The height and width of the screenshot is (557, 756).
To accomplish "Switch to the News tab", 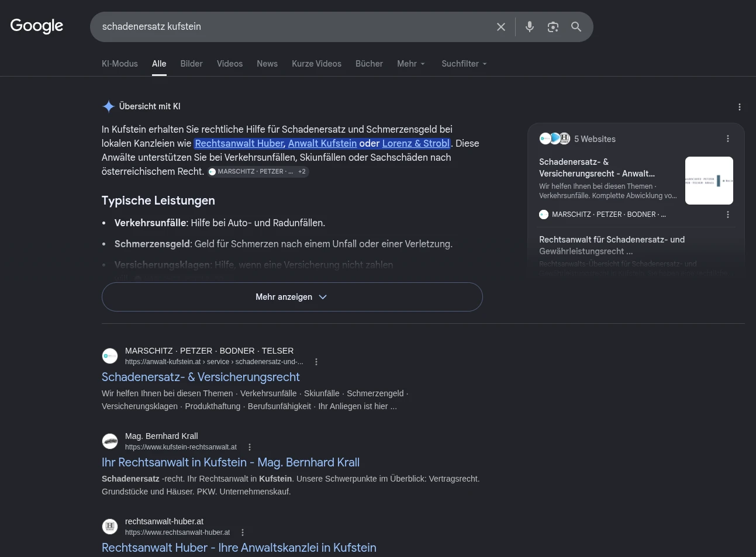I will (267, 64).
